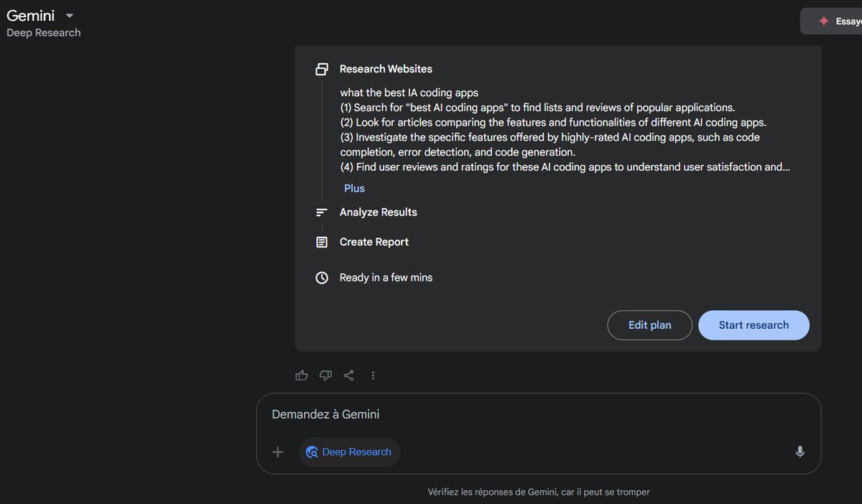862x504 pixels.
Task: Click Start research button
Action: pos(754,325)
